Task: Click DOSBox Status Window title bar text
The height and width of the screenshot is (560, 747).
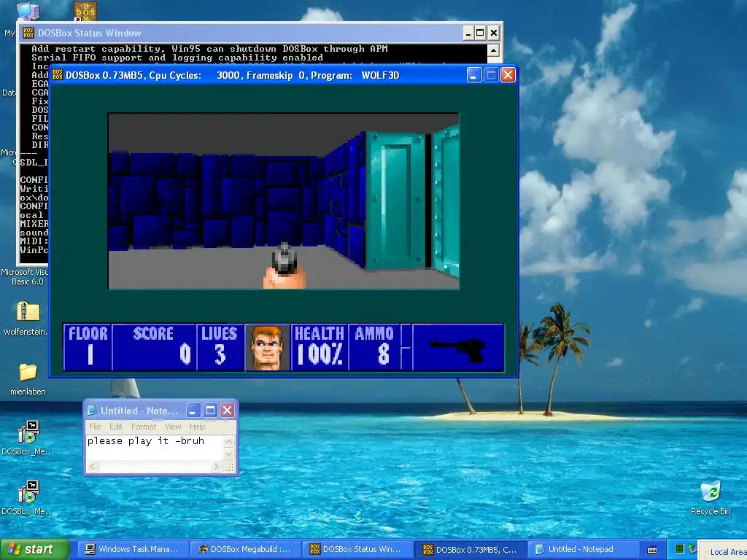Action: coord(90,33)
